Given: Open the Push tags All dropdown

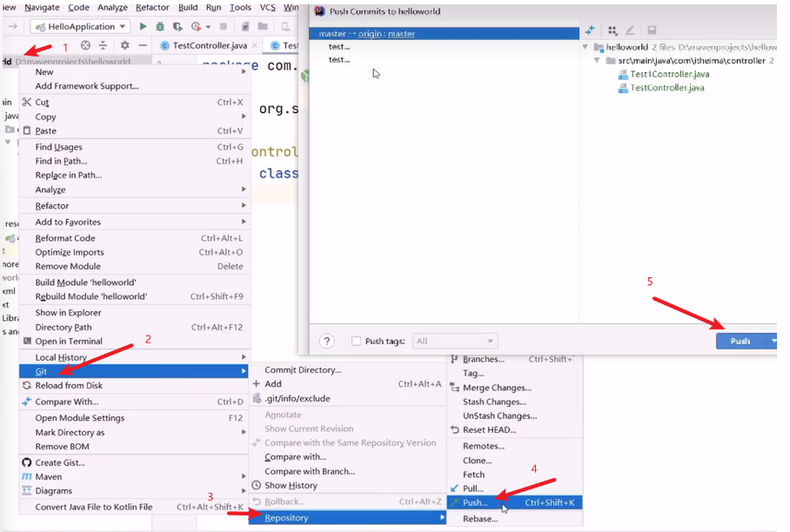Looking at the screenshot, I should click(455, 342).
